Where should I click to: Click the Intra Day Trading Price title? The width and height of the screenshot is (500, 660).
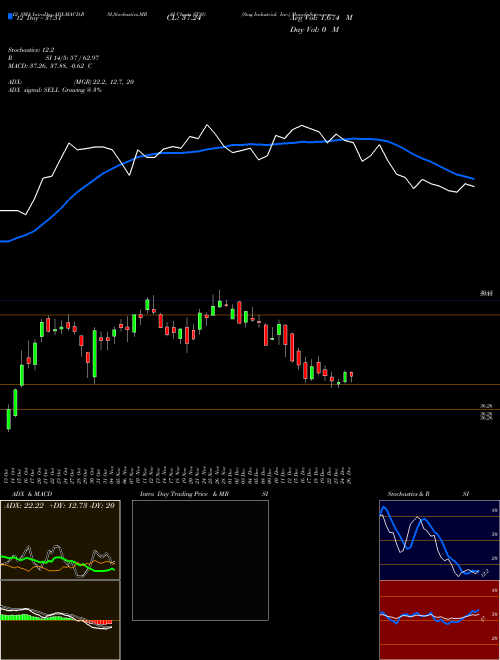174,494
